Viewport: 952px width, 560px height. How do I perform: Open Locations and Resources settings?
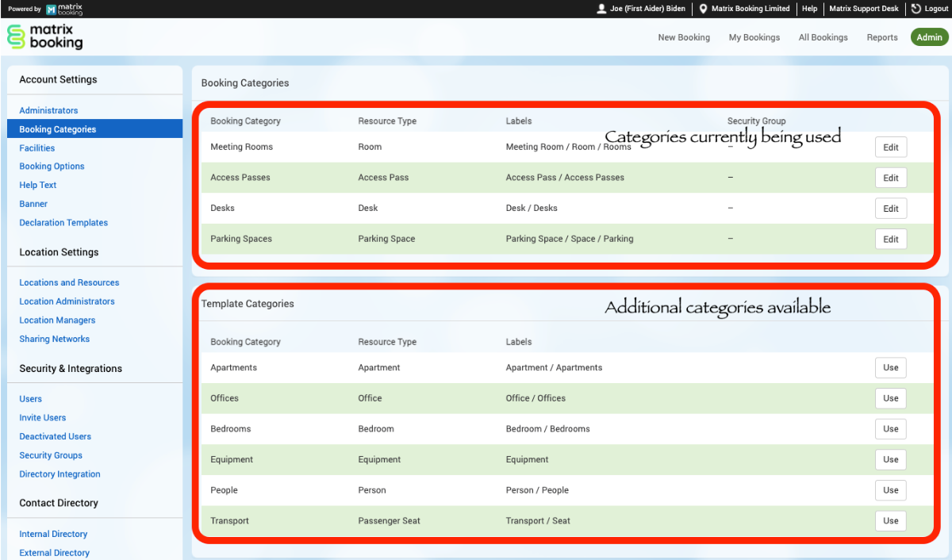69,282
